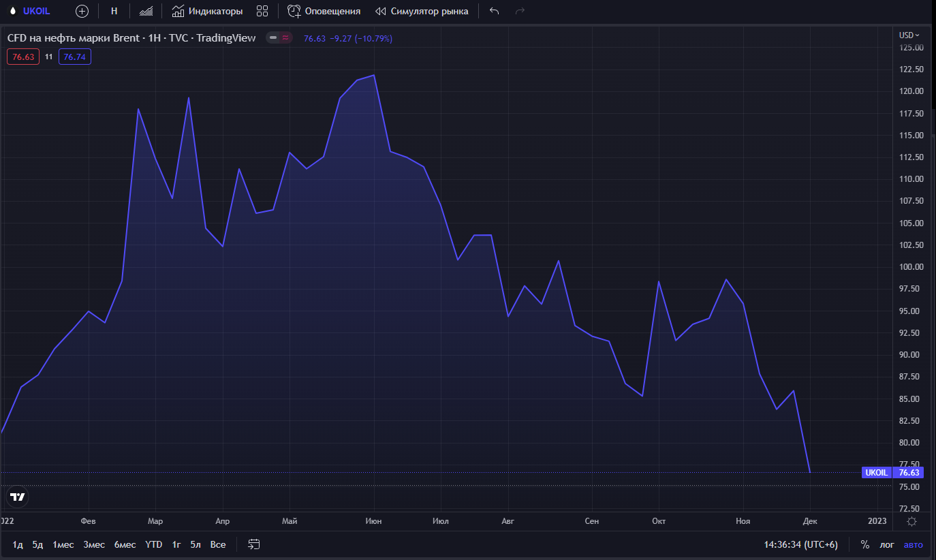The width and height of the screenshot is (936, 560).
Task: Click the 100.00 price scale label
Action: coord(911,267)
